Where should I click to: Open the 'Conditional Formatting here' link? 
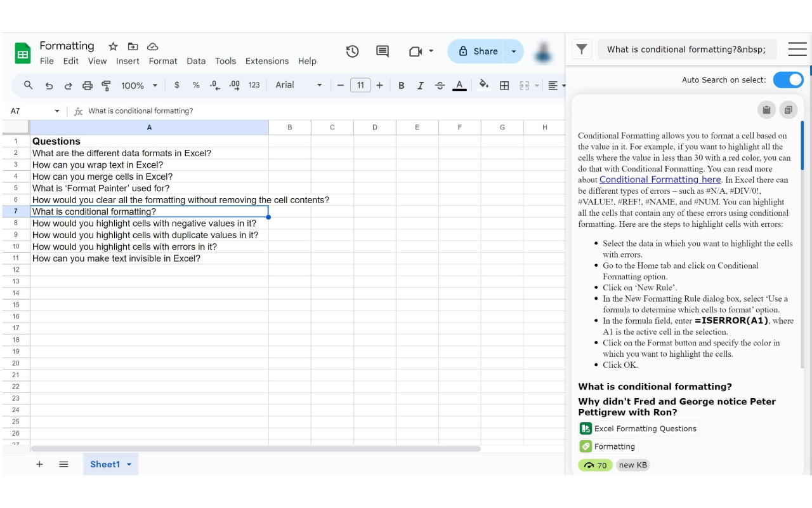(x=660, y=180)
